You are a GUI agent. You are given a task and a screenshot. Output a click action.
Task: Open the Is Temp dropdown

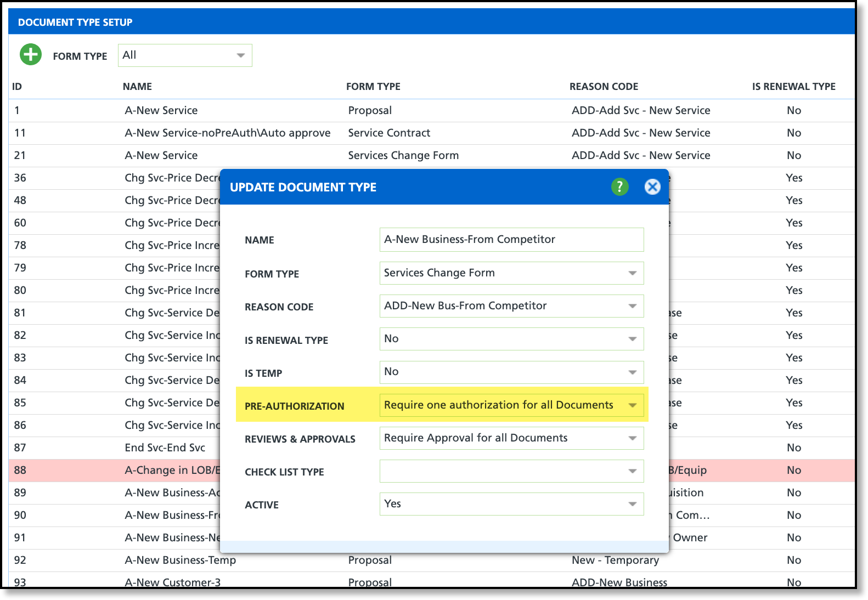[511, 372]
